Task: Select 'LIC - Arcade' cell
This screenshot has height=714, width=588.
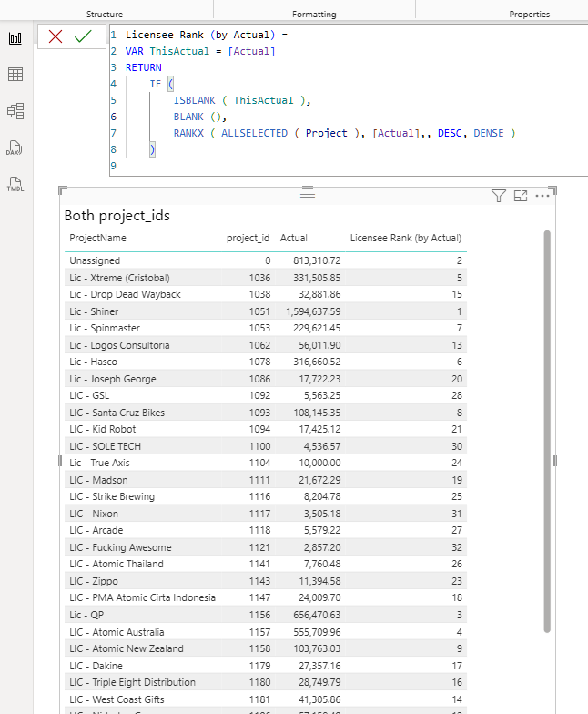Action: click(x=96, y=530)
